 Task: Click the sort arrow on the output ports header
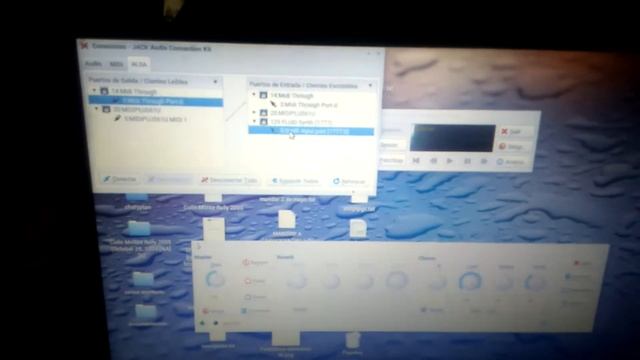tap(215, 82)
